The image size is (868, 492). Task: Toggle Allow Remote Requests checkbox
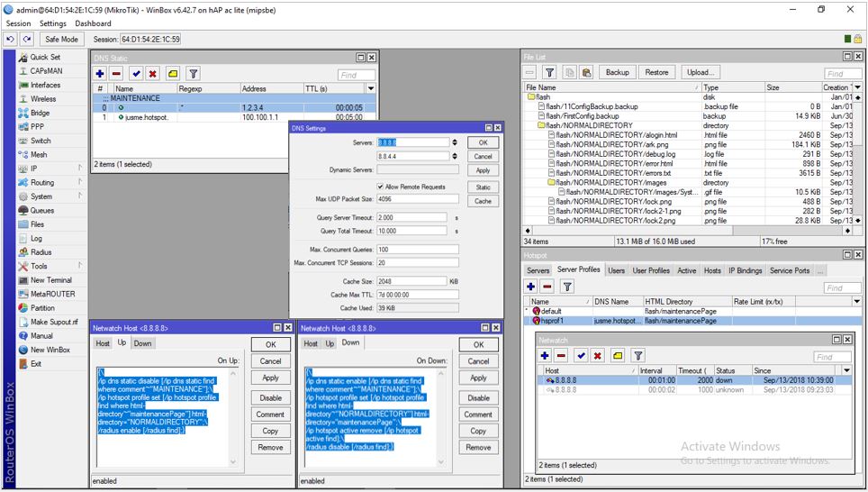[x=380, y=187]
